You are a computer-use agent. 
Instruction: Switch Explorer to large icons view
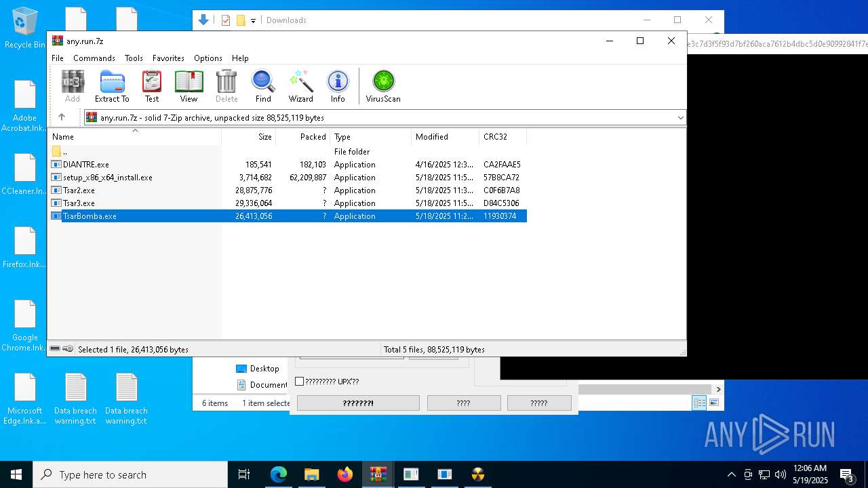[x=714, y=403]
